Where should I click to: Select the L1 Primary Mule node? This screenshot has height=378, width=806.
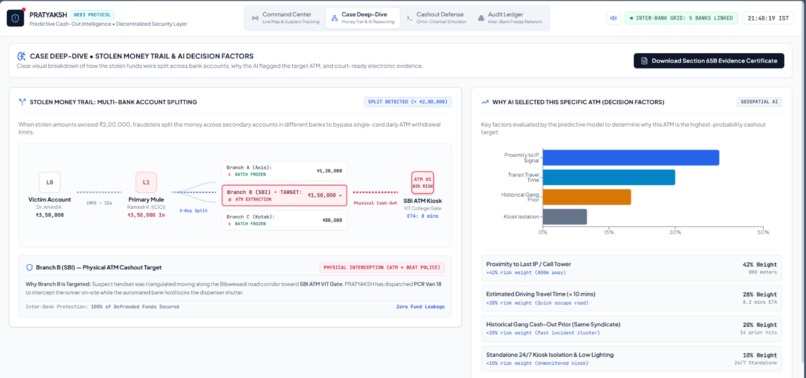tap(146, 183)
